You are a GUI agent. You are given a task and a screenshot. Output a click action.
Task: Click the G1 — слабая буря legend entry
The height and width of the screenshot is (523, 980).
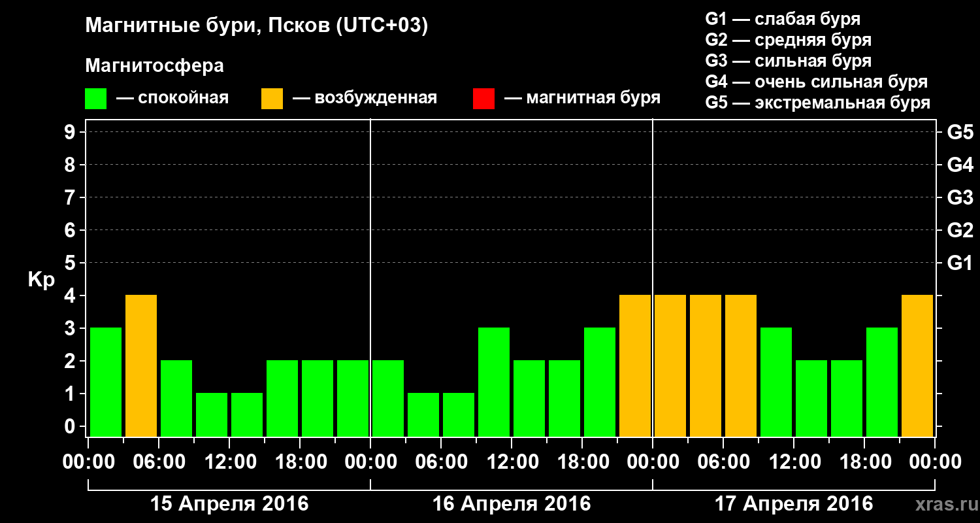pos(783,19)
